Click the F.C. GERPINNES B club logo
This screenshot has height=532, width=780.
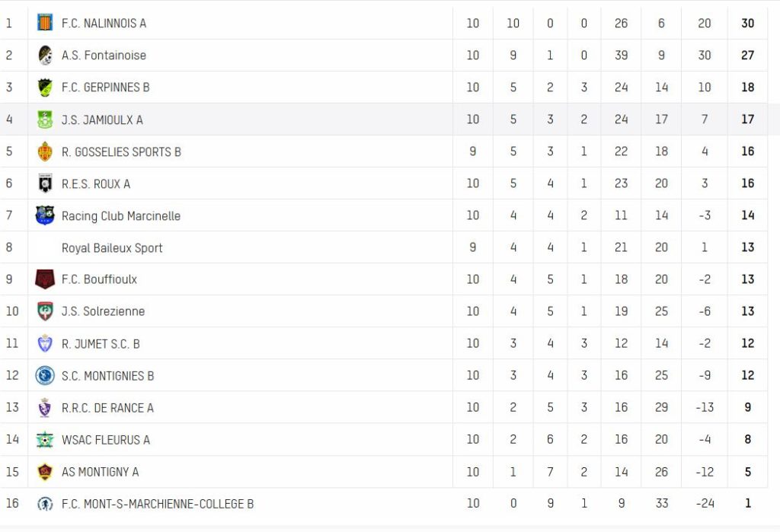click(45, 88)
